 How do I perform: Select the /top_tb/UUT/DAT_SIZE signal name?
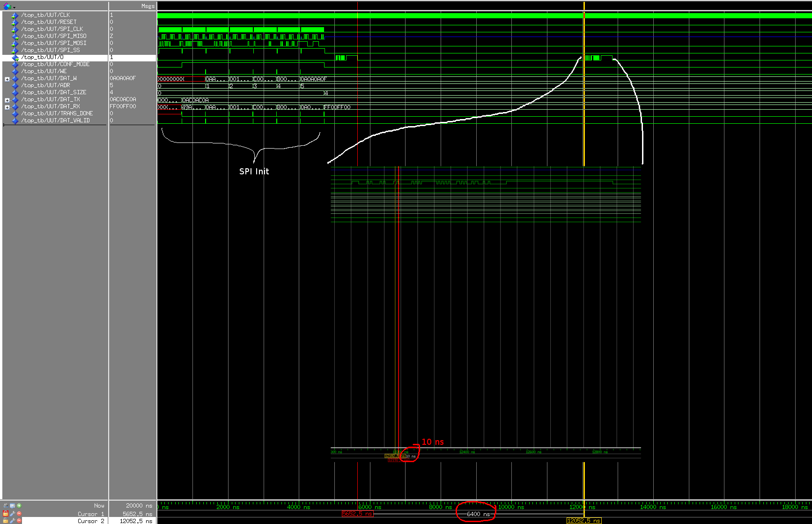(x=54, y=92)
